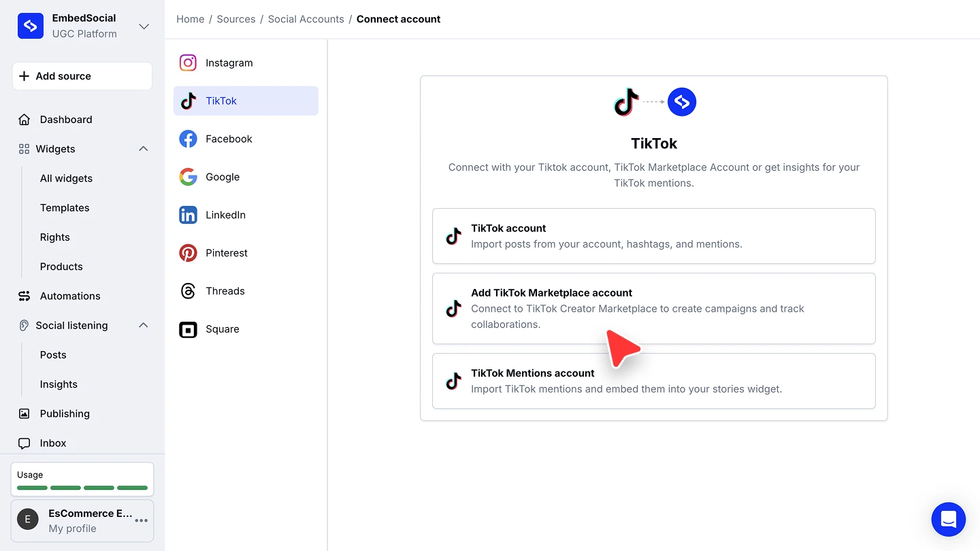
Task: Choose the TikTok Mentions account card
Action: 654,381
